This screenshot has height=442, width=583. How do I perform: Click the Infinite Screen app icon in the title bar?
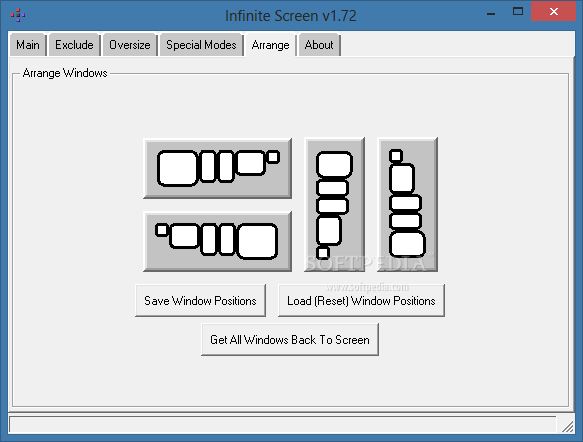(x=18, y=15)
